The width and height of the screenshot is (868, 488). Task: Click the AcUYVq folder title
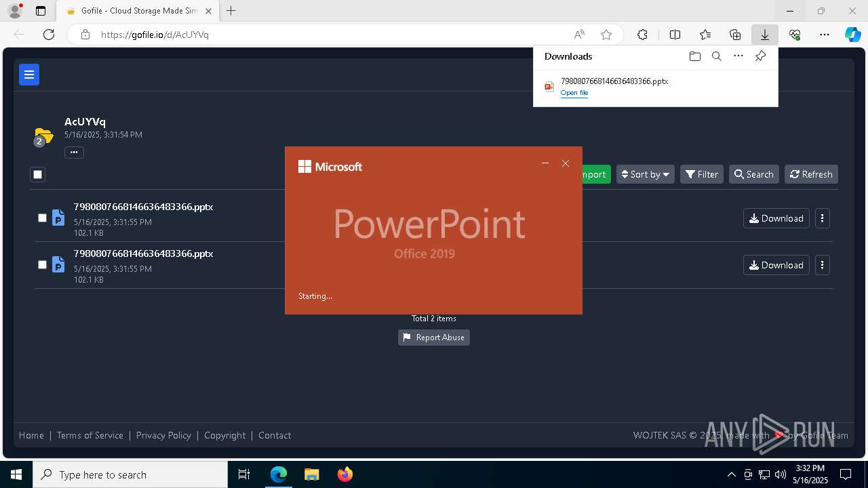click(85, 122)
